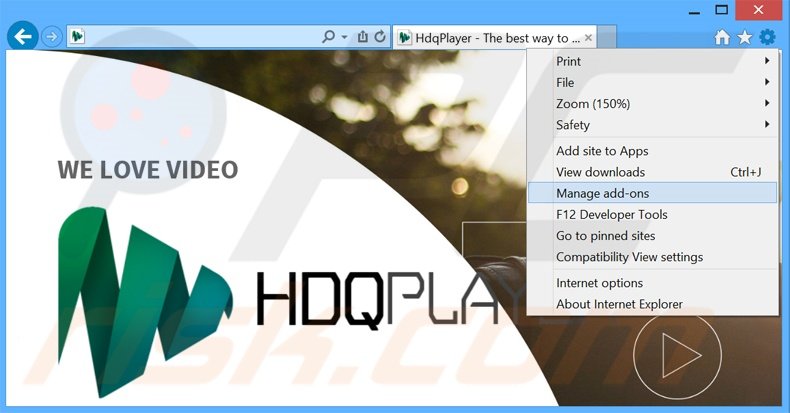The height and width of the screenshot is (413, 790).
Task: Click the circular play button on the page
Action: tap(677, 356)
